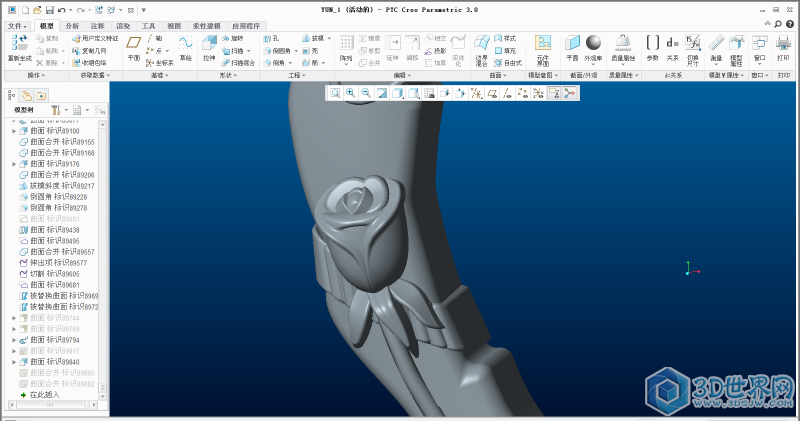Click the New file icon in quick access toolbar
Screen dimensions: 800x421
point(25,10)
